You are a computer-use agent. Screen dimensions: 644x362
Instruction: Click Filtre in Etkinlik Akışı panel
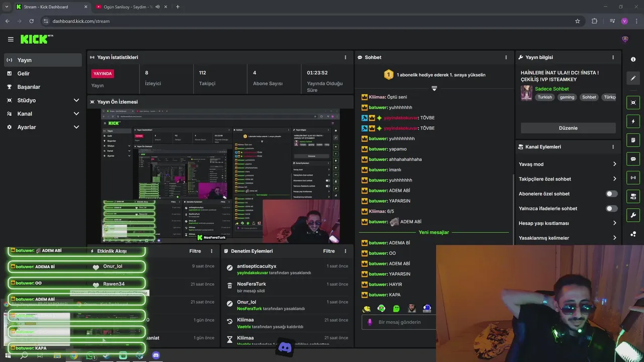[195, 251]
